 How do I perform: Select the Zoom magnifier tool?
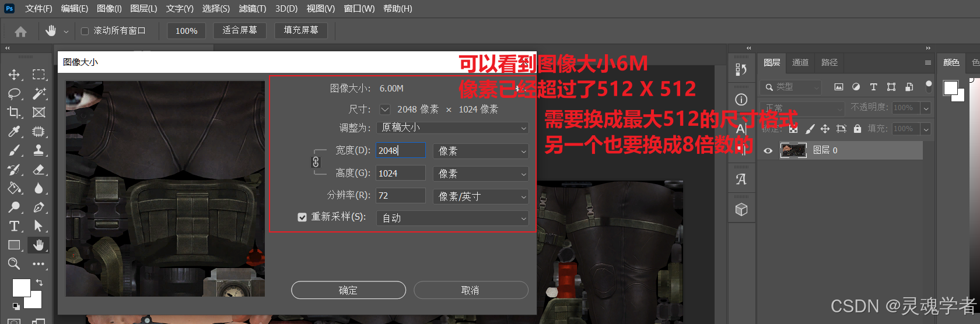pyautogui.click(x=14, y=264)
